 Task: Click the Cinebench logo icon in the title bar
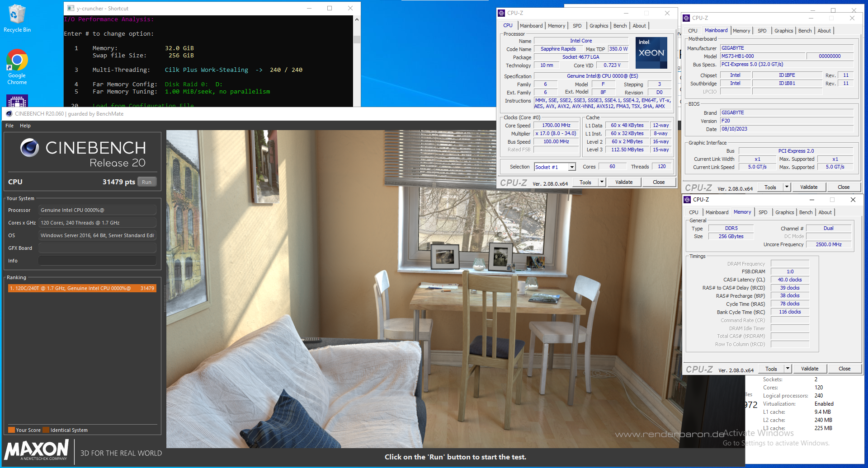coord(9,114)
